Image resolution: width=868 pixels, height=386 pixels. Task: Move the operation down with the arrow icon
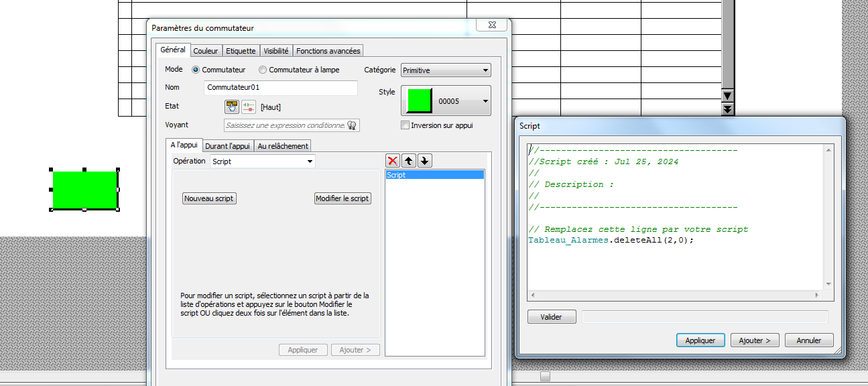424,161
